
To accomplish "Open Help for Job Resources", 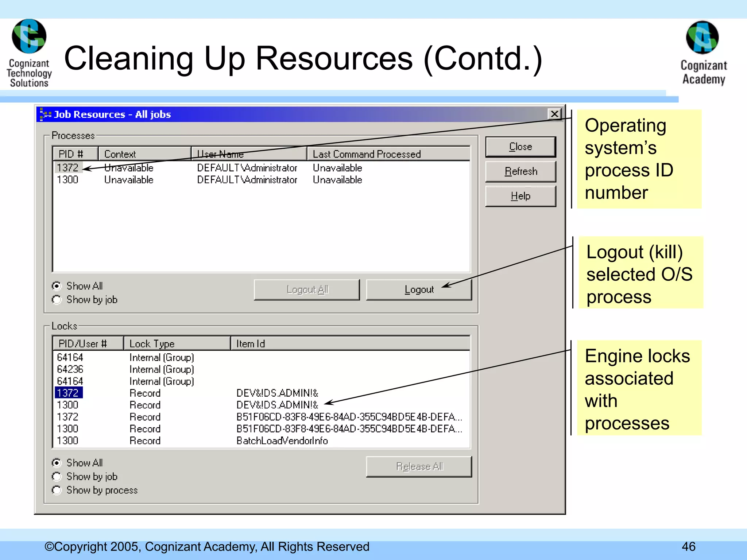I will [520, 196].
